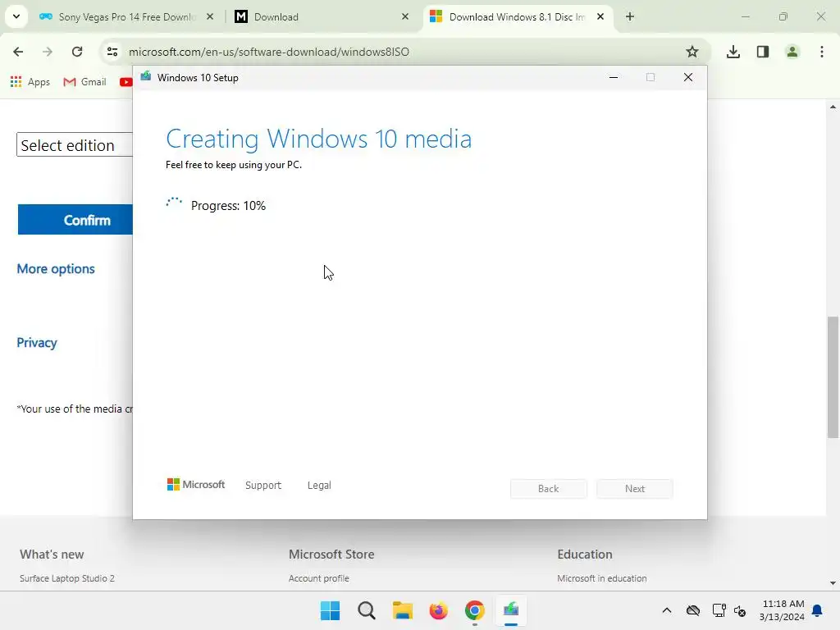This screenshot has width=840, height=630.
Task: Open Chrome from taskbar
Action: [x=475, y=610]
